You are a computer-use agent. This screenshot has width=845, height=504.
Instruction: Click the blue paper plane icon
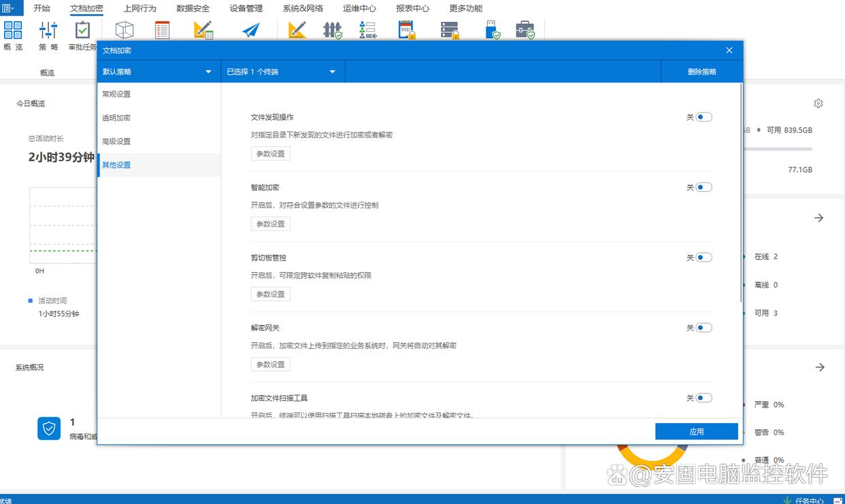[251, 31]
